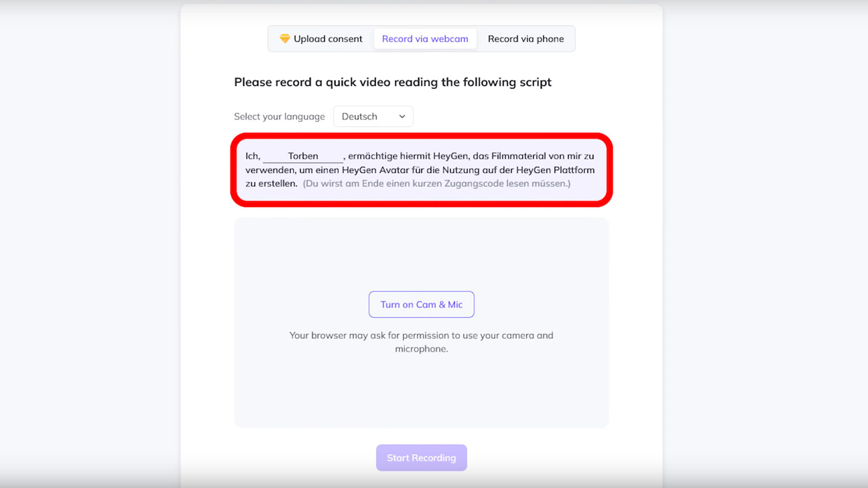This screenshot has width=868, height=488.
Task: Click the Select your language label
Action: [279, 116]
